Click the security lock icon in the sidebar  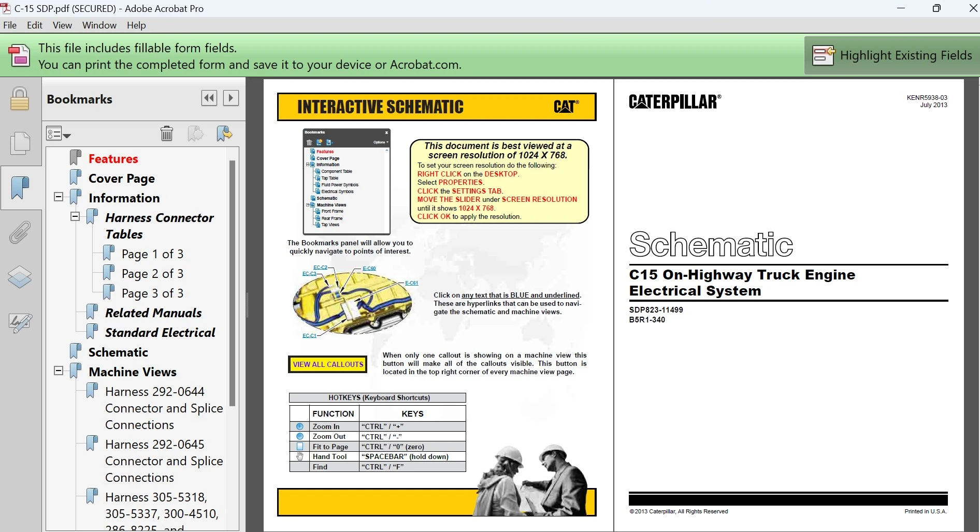coord(20,99)
